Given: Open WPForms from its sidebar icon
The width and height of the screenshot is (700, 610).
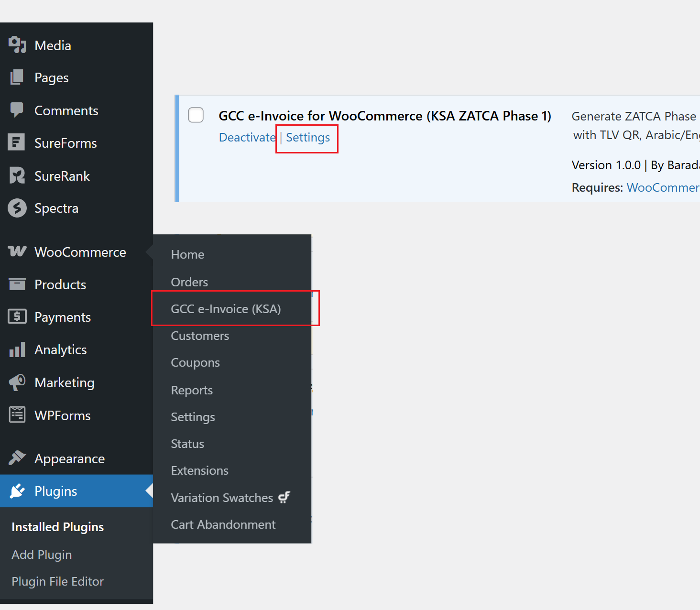Looking at the screenshot, I should pos(17,415).
